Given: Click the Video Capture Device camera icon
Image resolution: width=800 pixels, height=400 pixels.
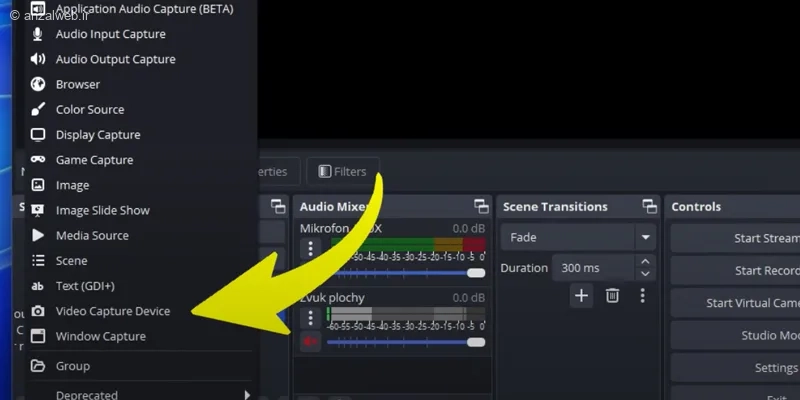Looking at the screenshot, I should point(38,311).
